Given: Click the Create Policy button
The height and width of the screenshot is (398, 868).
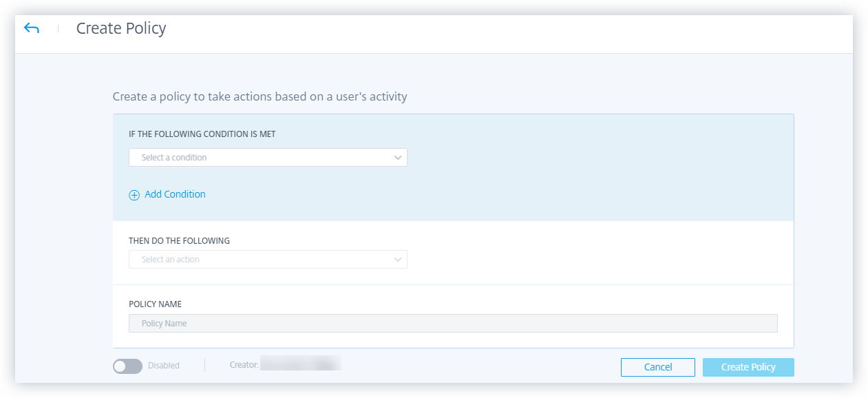Looking at the screenshot, I should (x=748, y=367).
